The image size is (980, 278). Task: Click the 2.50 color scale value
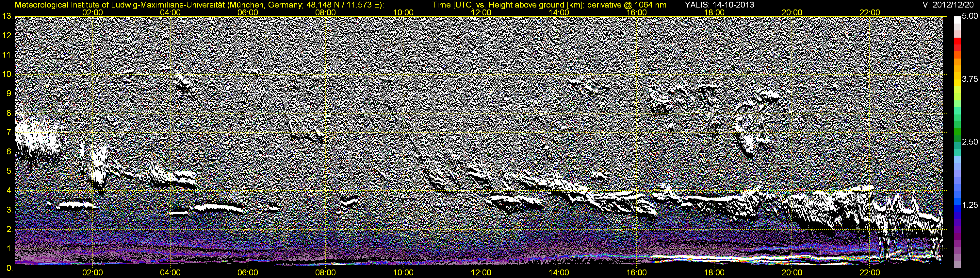point(970,142)
